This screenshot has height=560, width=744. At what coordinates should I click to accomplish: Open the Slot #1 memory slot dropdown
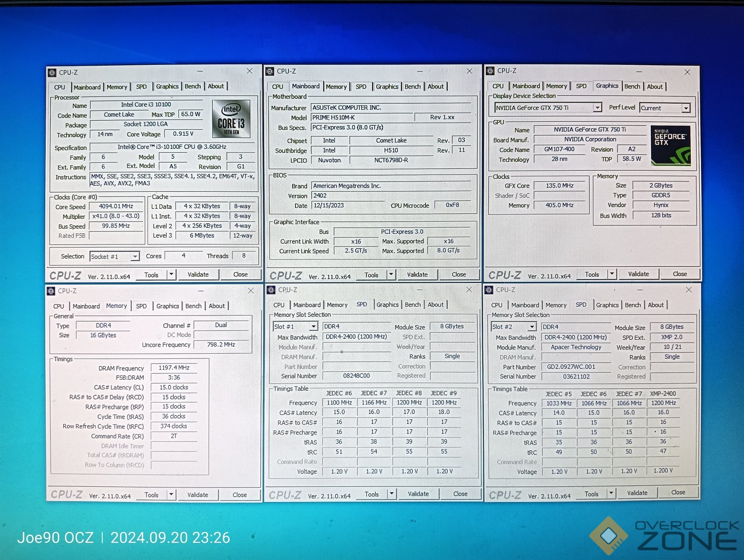295,327
